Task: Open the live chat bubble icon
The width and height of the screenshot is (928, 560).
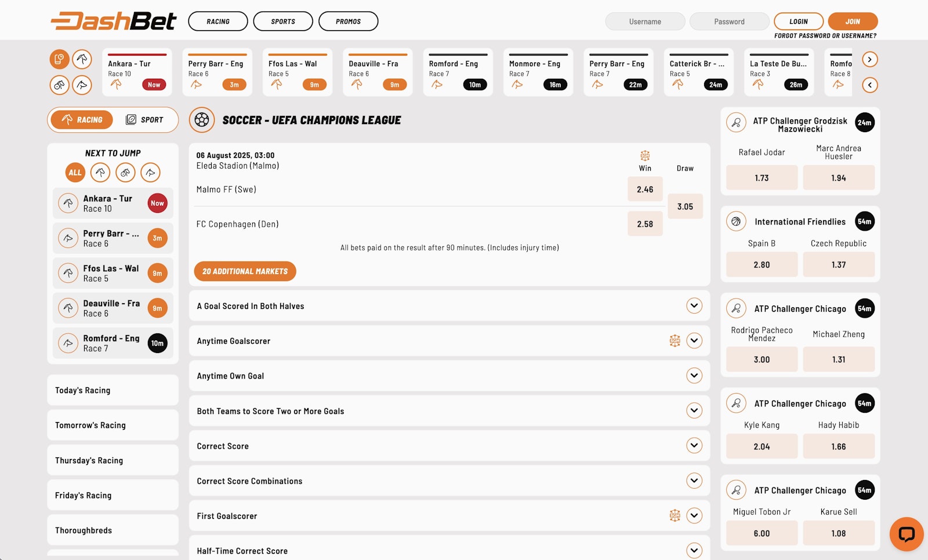Action: 907,534
